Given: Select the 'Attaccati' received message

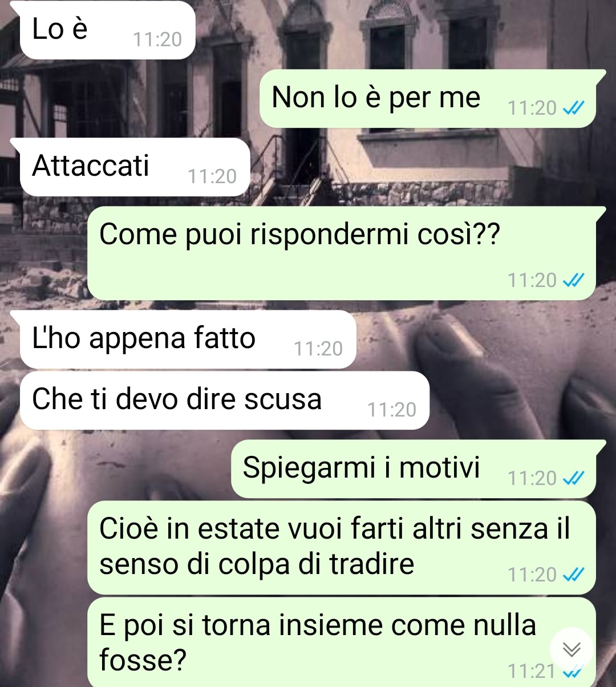Looking at the screenshot, I should coord(135,167).
